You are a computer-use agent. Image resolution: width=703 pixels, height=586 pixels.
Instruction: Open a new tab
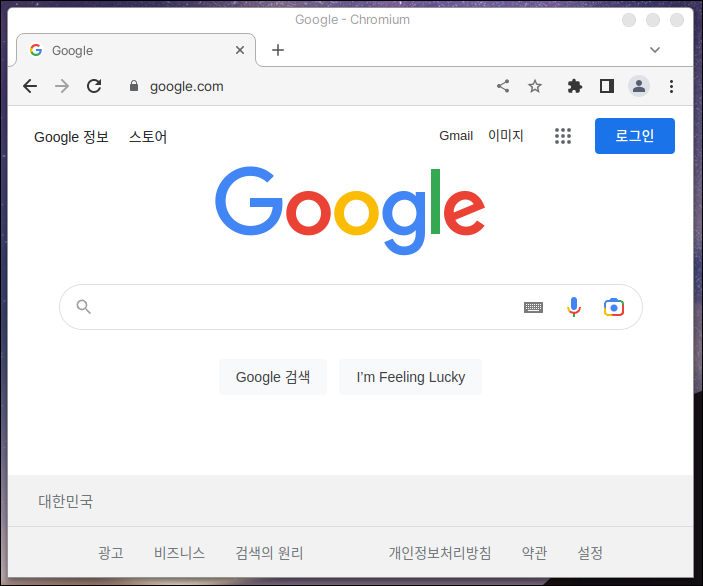(x=278, y=50)
